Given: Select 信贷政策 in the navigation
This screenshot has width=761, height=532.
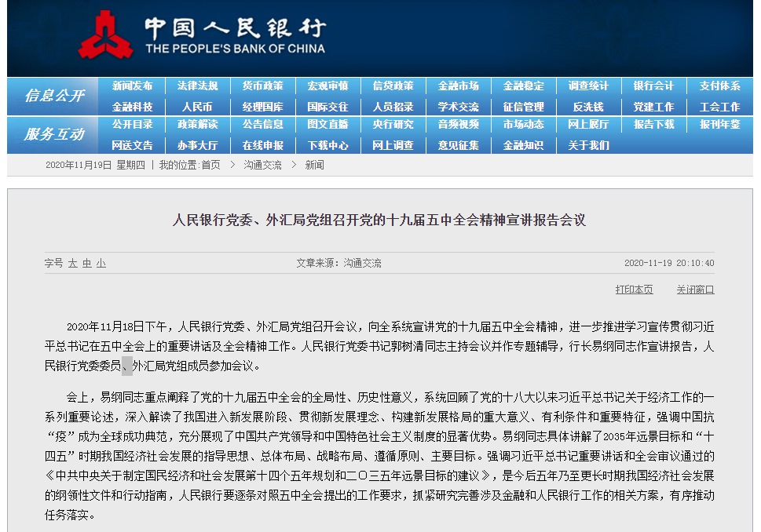Looking at the screenshot, I should click(x=393, y=86).
